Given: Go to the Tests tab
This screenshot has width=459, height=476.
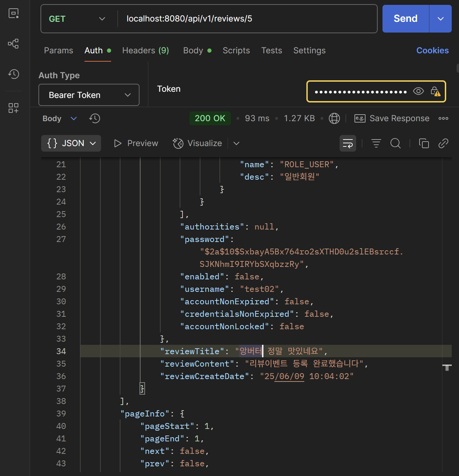Looking at the screenshot, I should coord(272,51).
